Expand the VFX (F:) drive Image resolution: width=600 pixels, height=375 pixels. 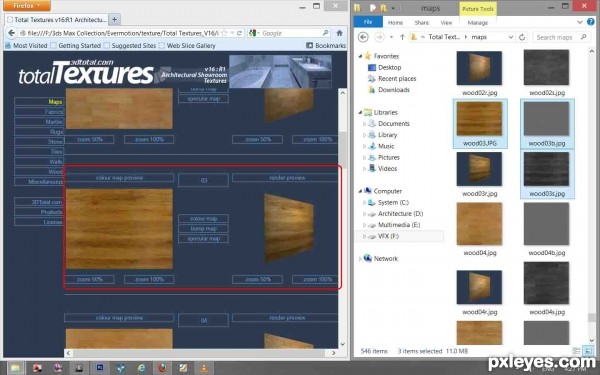[x=364, y=236]
